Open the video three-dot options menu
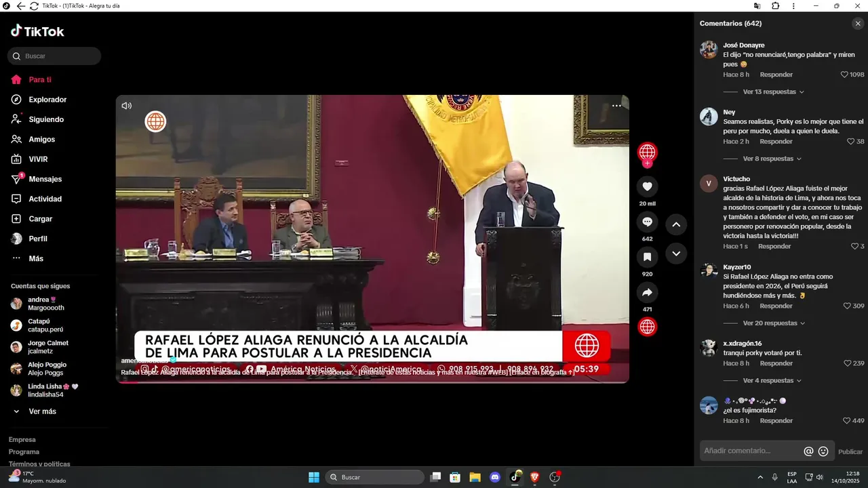The width and height of the screenshot is (868, 488). point(616,106)
